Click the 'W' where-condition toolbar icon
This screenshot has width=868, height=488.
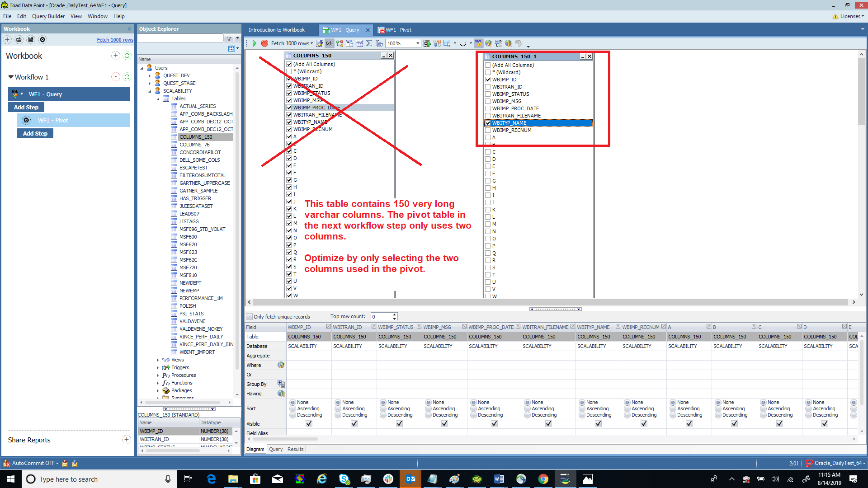click(489, 43)
